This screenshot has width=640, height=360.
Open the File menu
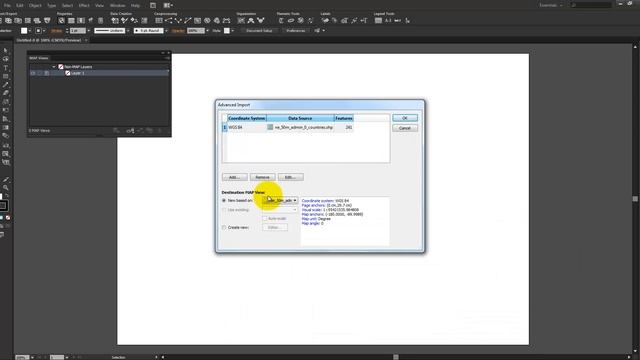(7, 6)
